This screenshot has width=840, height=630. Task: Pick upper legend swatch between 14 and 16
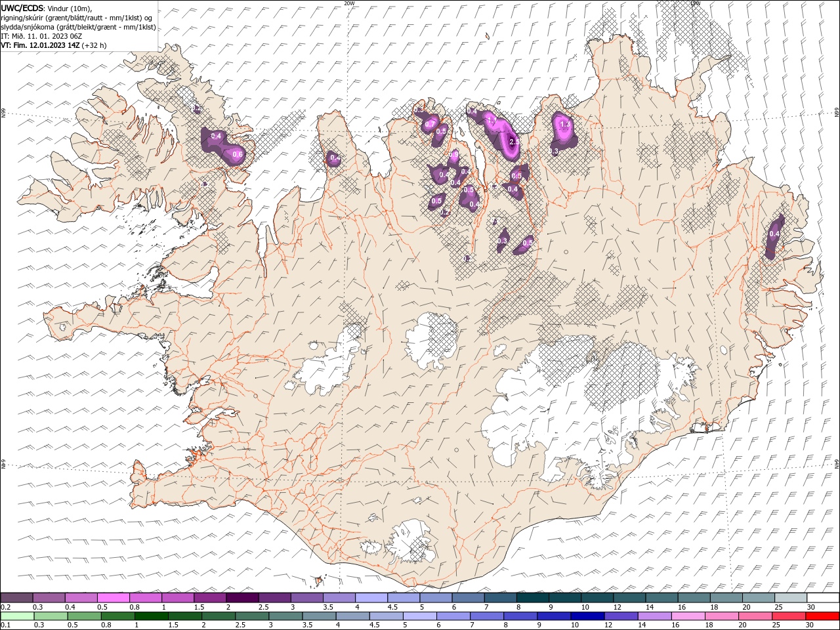(x=662, y=598)
